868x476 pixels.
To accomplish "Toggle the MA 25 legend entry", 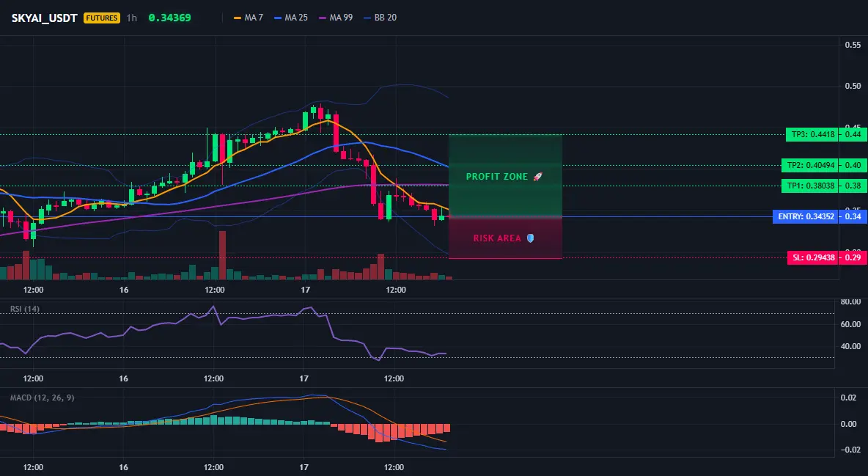I will click(291, 18).
